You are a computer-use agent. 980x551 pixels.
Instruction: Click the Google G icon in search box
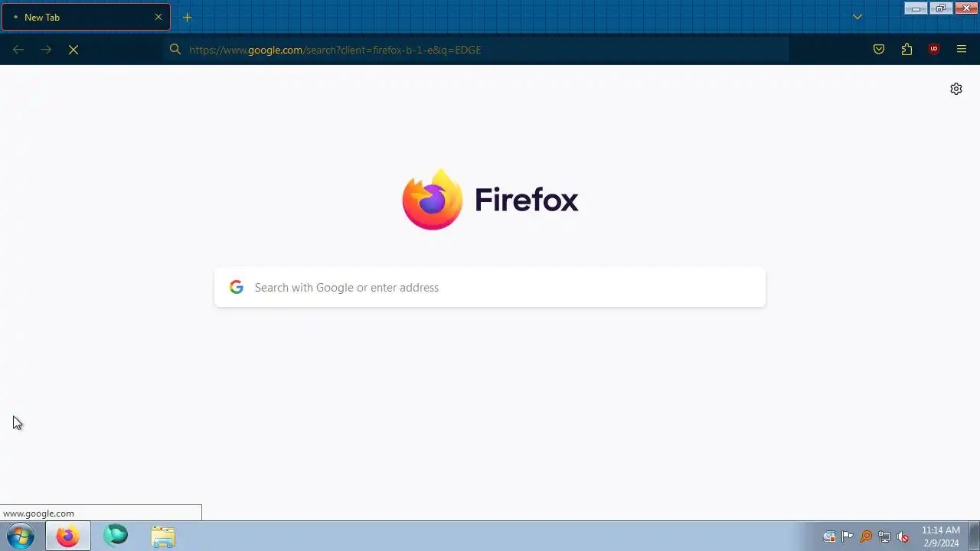tap(237, 288)
